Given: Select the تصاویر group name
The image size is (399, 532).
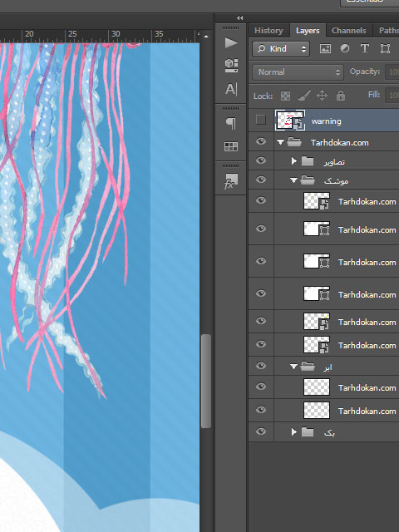Looking at the screenshot, I should point(334,161).
